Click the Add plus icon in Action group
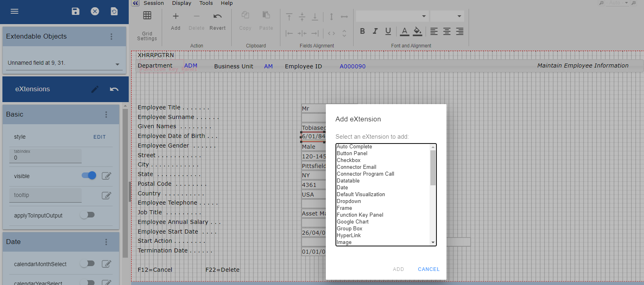 176,16
